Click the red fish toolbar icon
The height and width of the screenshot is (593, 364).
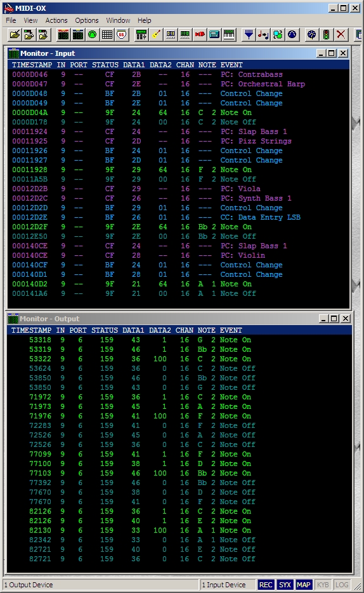click(x=200, y=35)
